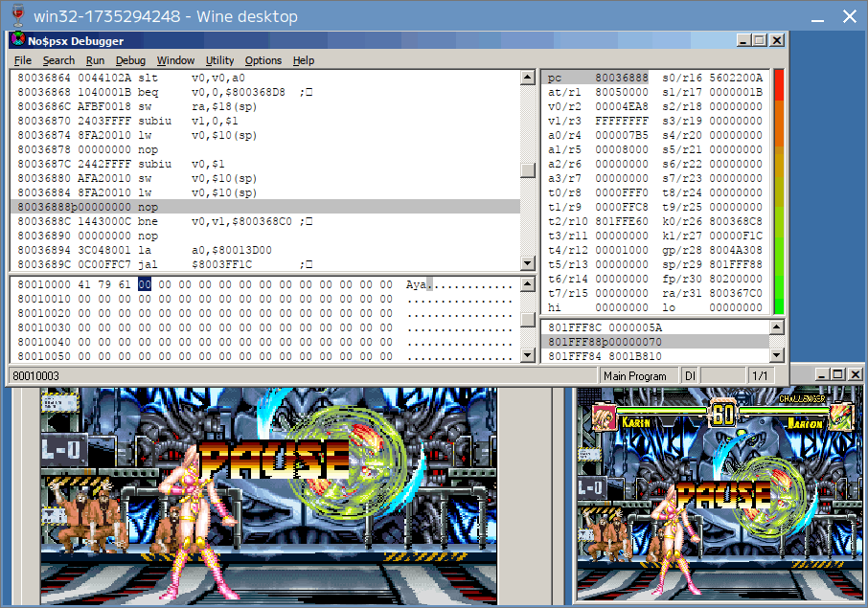Click the 41 byte at address 80010000
The height and width of the screenshot is (608, 868).
coord(84,284)
